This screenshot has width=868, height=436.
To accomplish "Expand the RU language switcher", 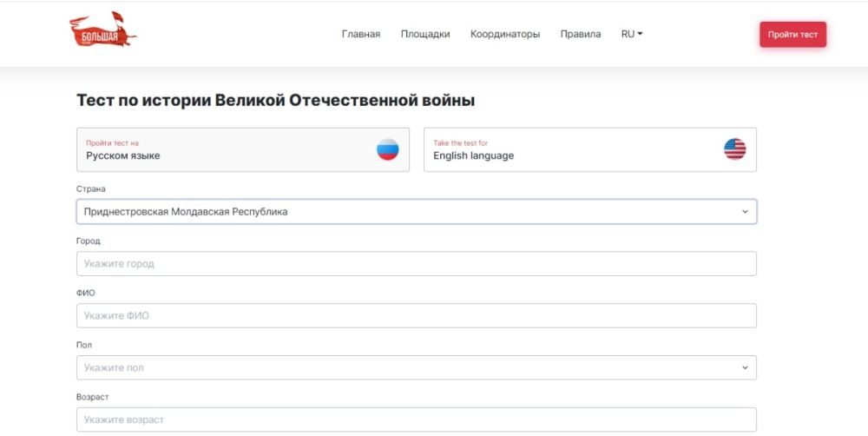I will click(631, 35).
